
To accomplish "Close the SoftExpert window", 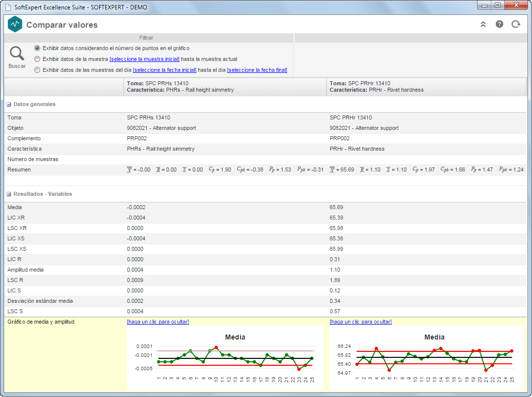I will [516, 5].
